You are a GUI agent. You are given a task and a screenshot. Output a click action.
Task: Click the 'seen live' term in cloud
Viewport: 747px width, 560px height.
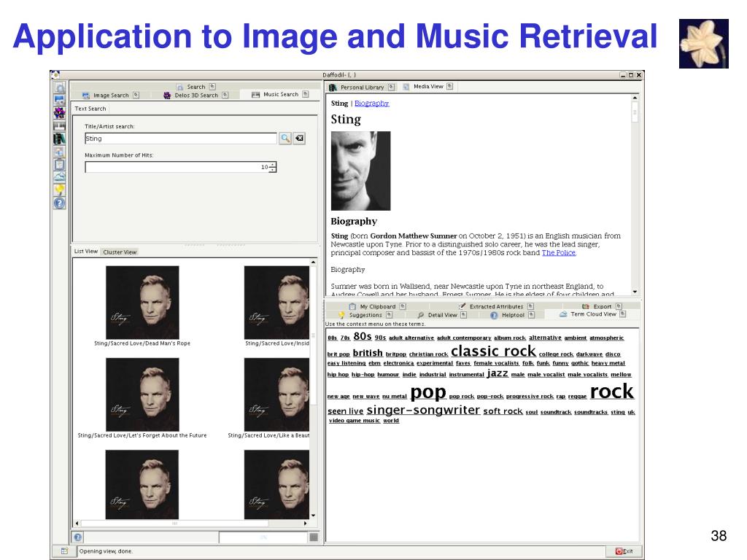[345, 411]
